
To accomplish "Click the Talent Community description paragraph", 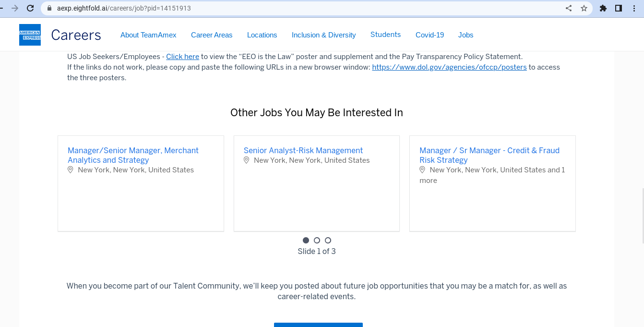I will pos(317,291).
